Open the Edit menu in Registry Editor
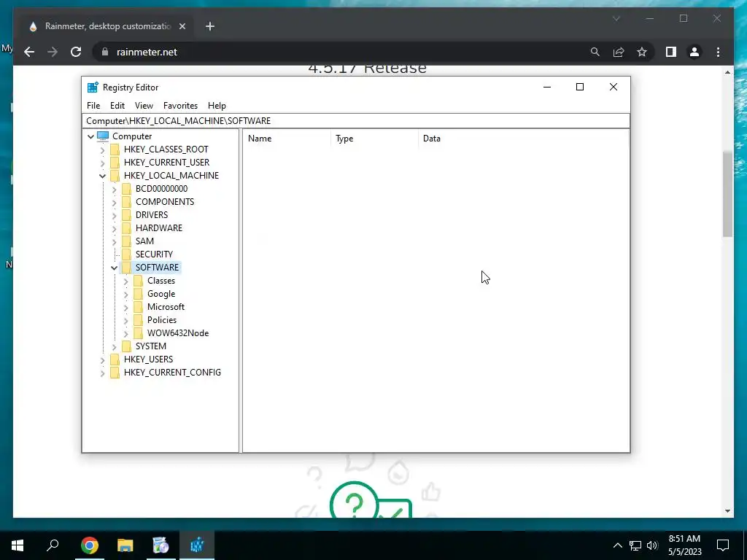 117,106
